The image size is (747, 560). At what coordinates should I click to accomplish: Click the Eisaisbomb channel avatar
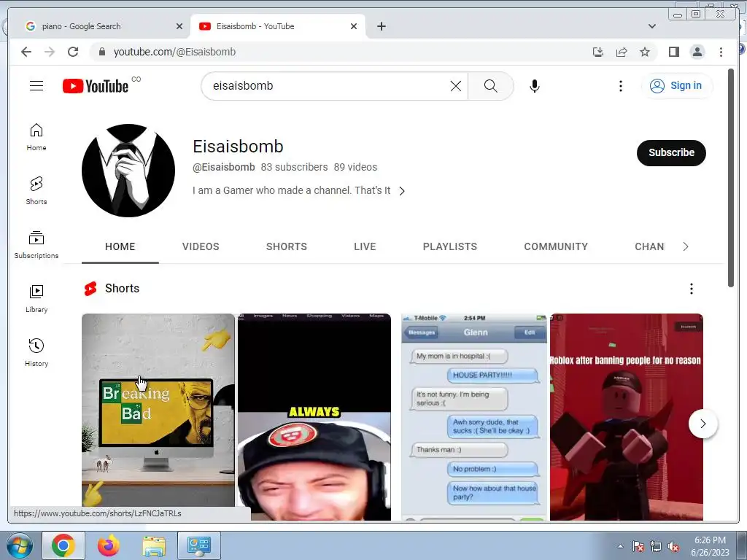tap(128, 171)
